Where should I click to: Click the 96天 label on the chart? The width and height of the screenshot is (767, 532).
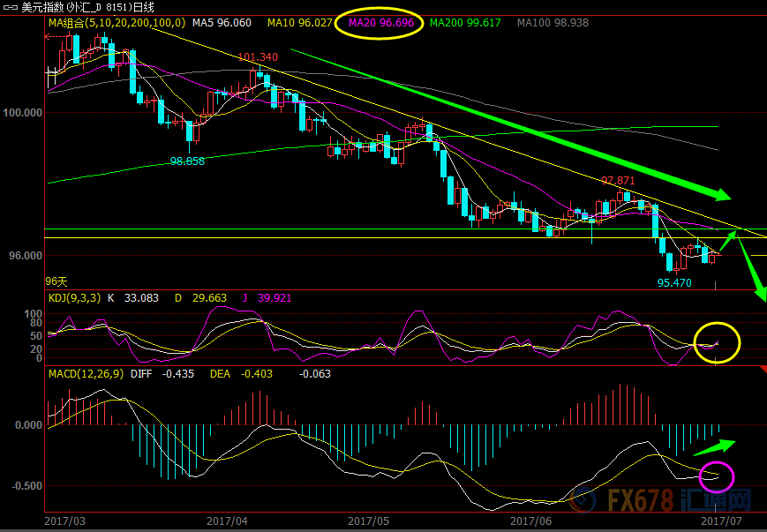pyautogui.click(x=56, y=281)
